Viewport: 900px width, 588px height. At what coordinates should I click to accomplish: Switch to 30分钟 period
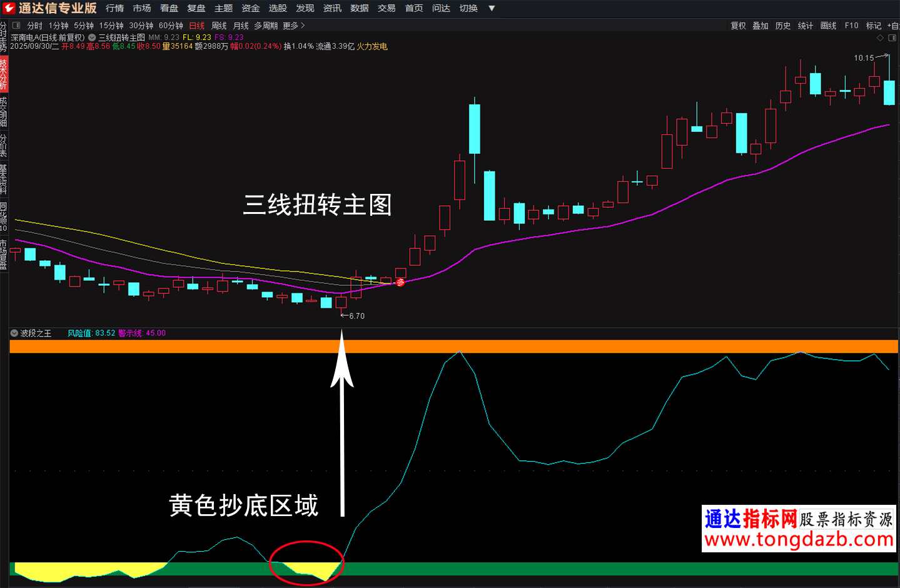pos(141,26)
